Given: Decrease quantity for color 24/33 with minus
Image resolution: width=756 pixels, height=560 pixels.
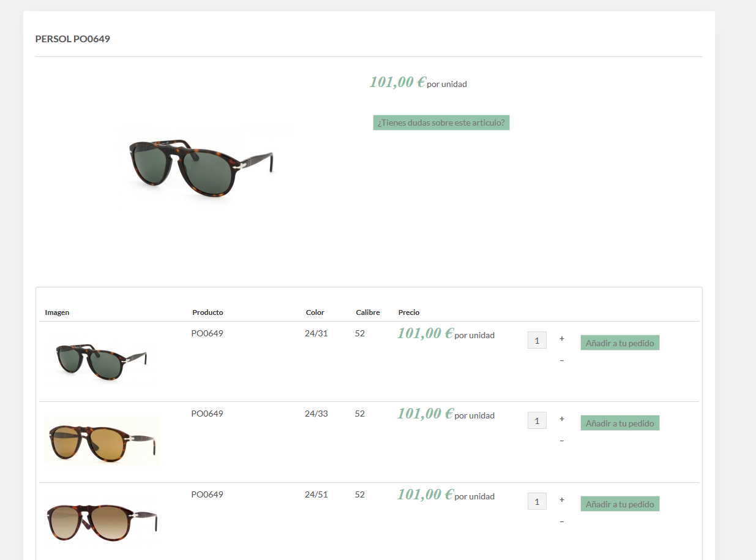Looking at the screenshot, I should pos(562,441).
